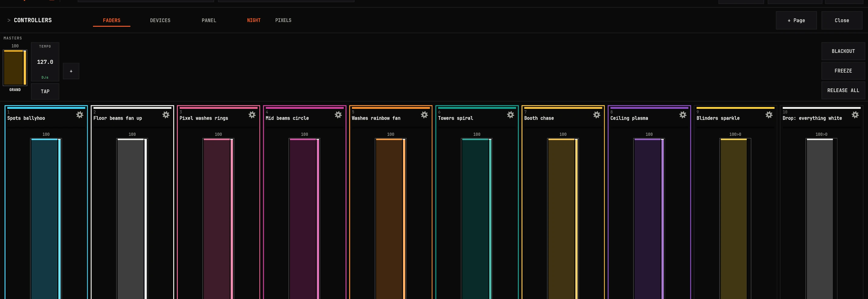Click the Pixel washes rings fader bar
The width and height of the screenshot is (868, 299).
pyautogui.click(x=218, y=219)
